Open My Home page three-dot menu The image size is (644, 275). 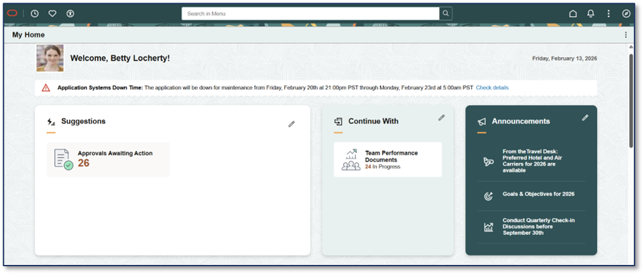[626, 35]
